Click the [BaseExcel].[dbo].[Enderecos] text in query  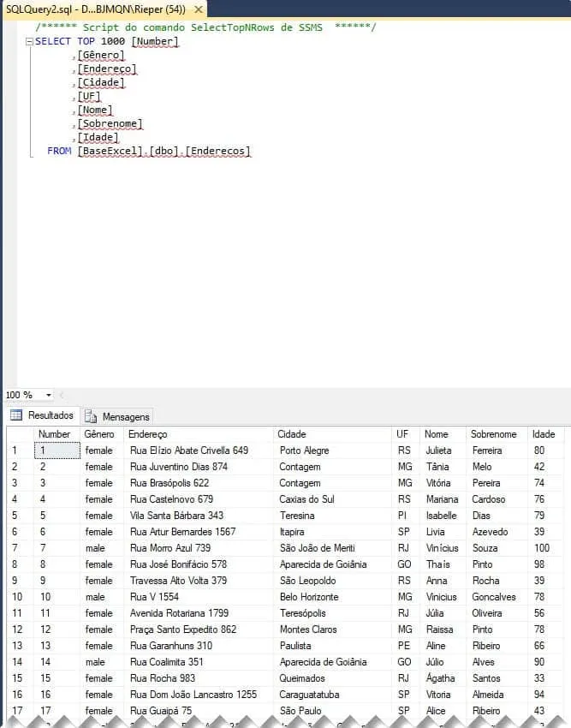pos(164,151)
